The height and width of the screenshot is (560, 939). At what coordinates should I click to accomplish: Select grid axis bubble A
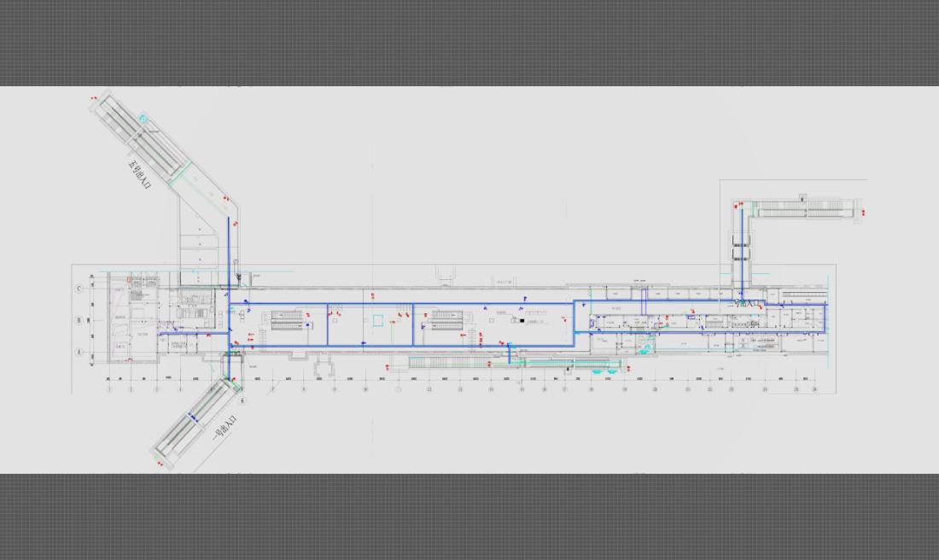click(79, 352)
